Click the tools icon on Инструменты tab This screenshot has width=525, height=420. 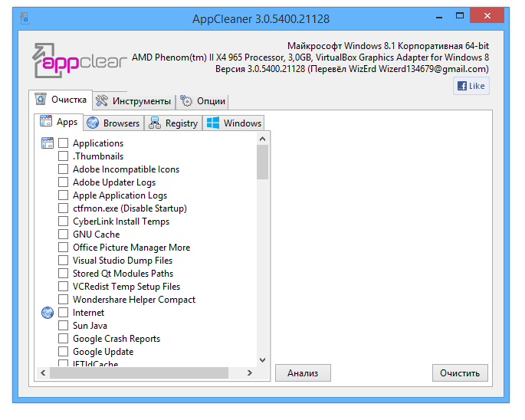click(102, 101)
